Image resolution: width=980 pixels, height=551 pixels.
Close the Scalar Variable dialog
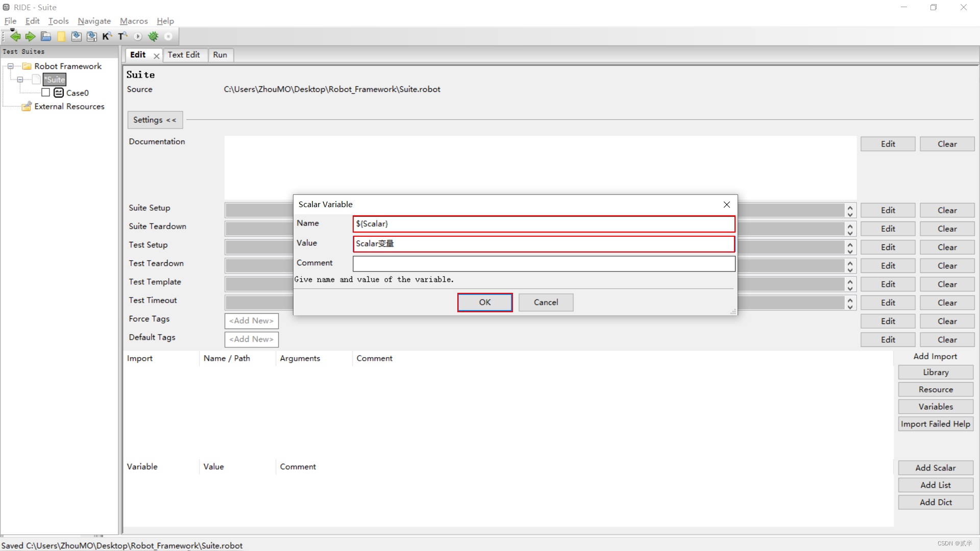(726, 205)
